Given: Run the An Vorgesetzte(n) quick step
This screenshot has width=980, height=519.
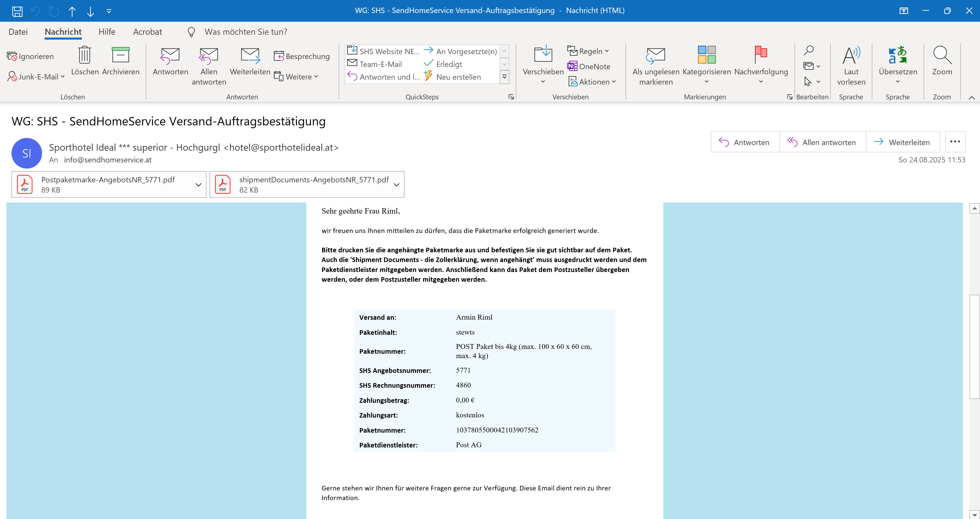Looking at the screenshot, I should (x=460, y=51).
